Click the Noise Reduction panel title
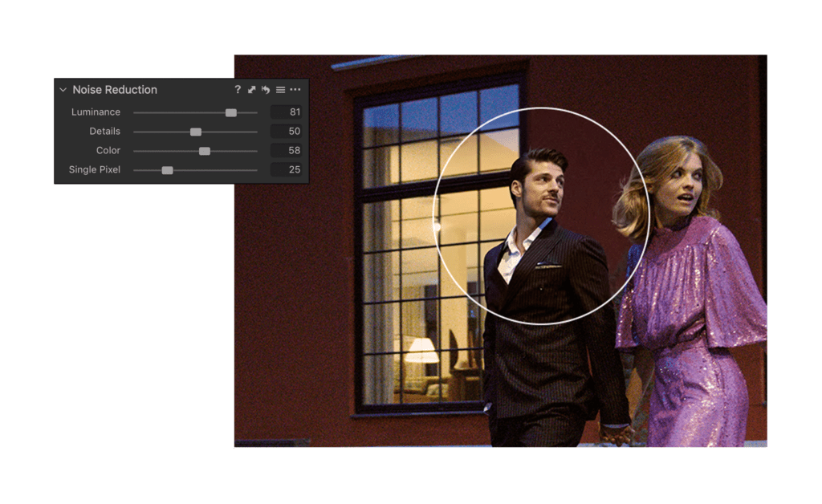This screenshot has height=504, width=822. pyautogui.click(x=115, y=90)
